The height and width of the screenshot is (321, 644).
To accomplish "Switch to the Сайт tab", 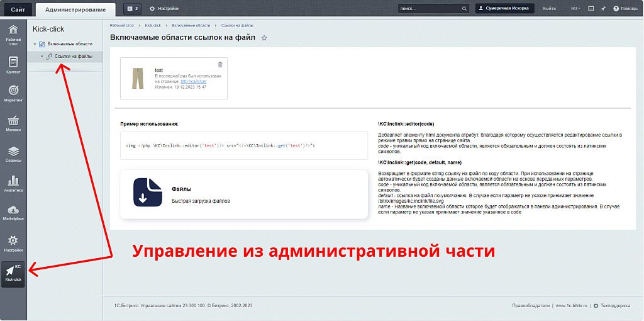I will pos(18,9).
